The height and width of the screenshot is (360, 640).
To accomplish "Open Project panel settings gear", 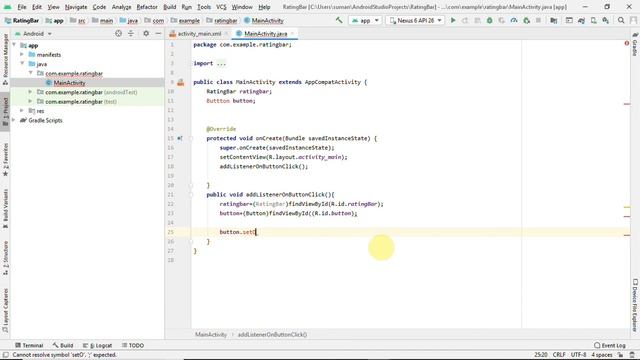I will [x=146, y=33].
